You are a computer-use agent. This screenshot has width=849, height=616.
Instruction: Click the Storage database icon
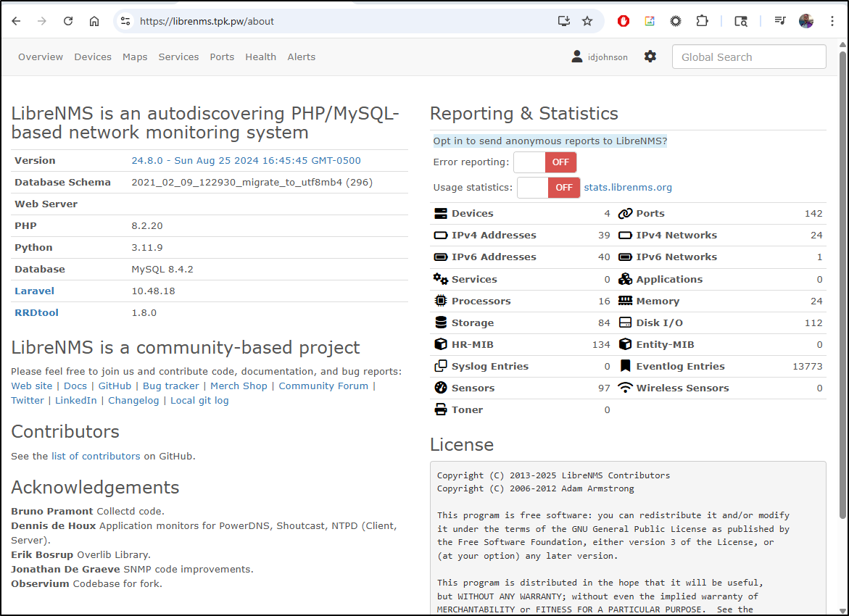point(441,322)
